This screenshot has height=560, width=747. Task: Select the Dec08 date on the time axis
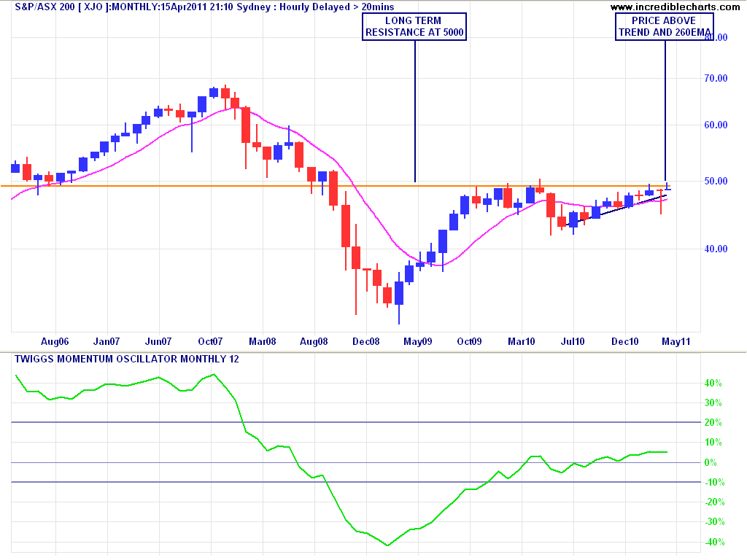365,341
